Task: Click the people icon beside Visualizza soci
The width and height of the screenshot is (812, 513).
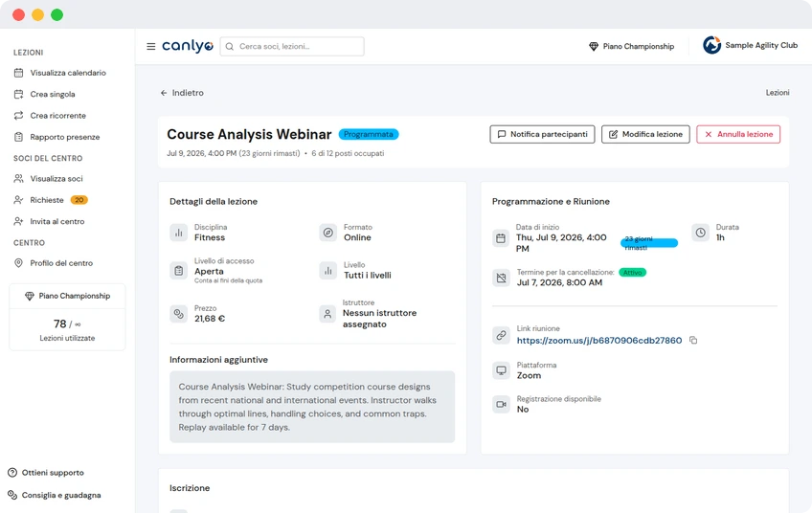Action: pos(18,179)
